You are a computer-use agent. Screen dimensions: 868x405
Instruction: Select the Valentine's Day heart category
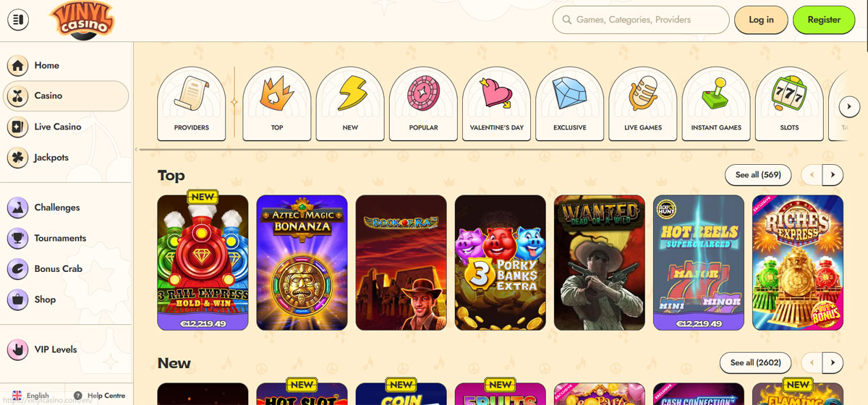pyautogui.click(x=496, y=103)
